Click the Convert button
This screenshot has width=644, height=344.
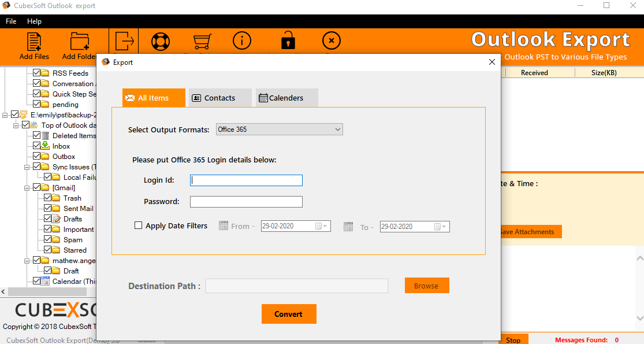click(x=289, y=314)
